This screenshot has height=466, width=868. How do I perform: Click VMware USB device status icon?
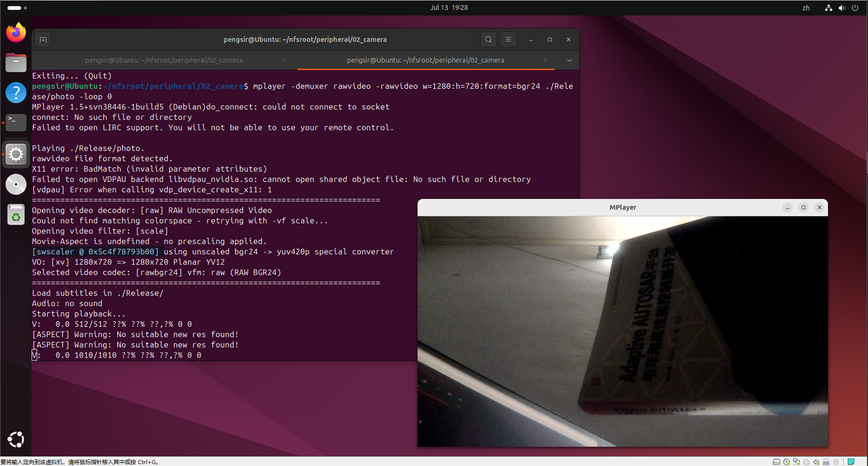826,462
